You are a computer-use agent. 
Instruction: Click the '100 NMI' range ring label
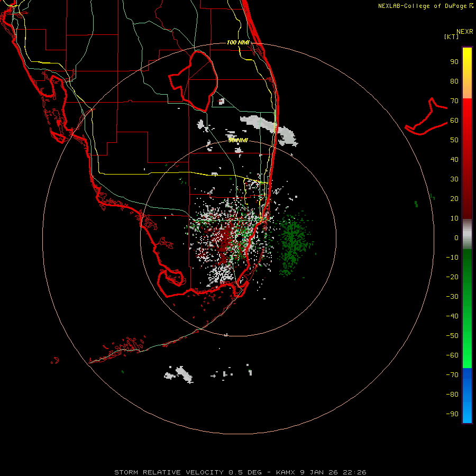238,42
